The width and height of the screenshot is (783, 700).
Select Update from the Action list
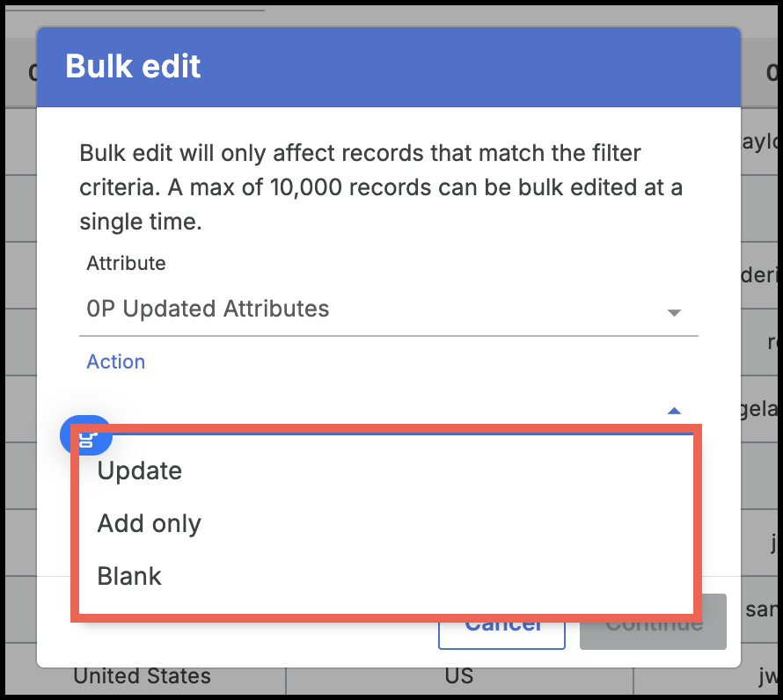tap(139, 470)
